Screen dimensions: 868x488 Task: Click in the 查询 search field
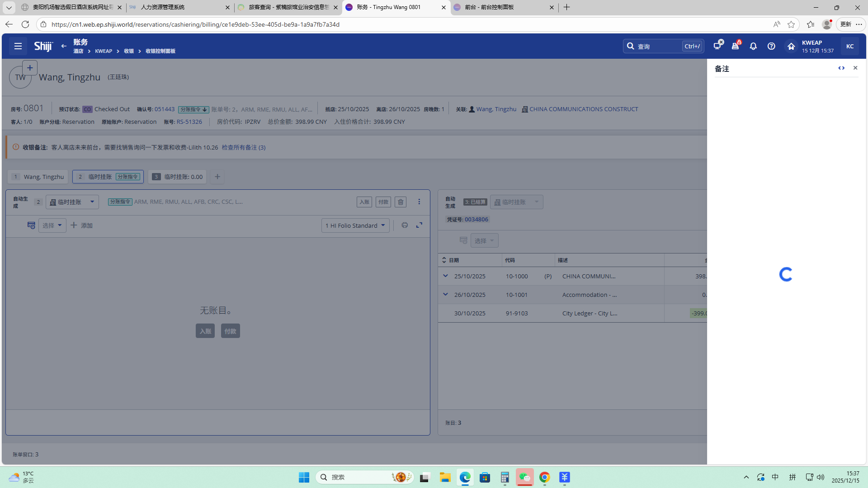(x=658, y=46)
